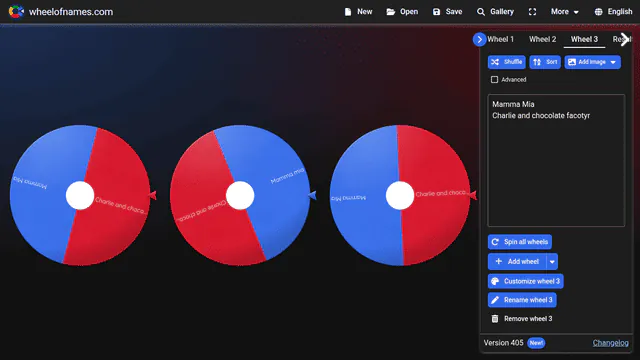
Task: Spin all wheels
Action: pos(520,242)
